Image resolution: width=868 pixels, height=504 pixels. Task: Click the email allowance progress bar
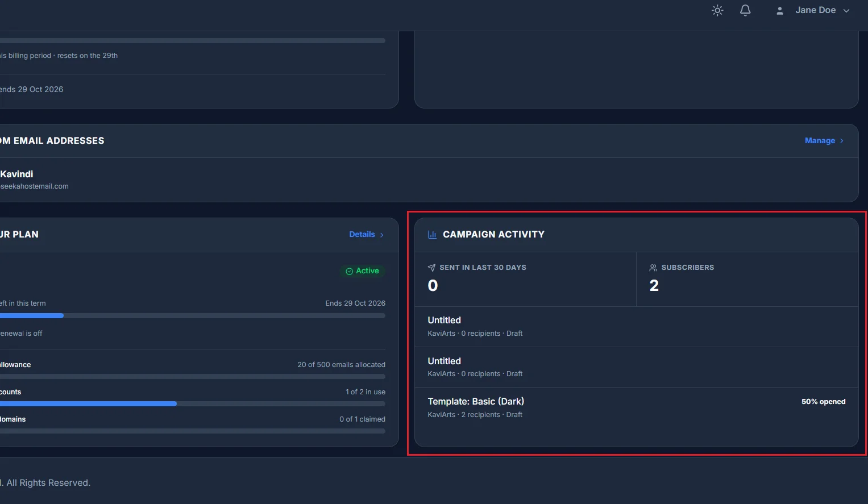tap(193, 377)
